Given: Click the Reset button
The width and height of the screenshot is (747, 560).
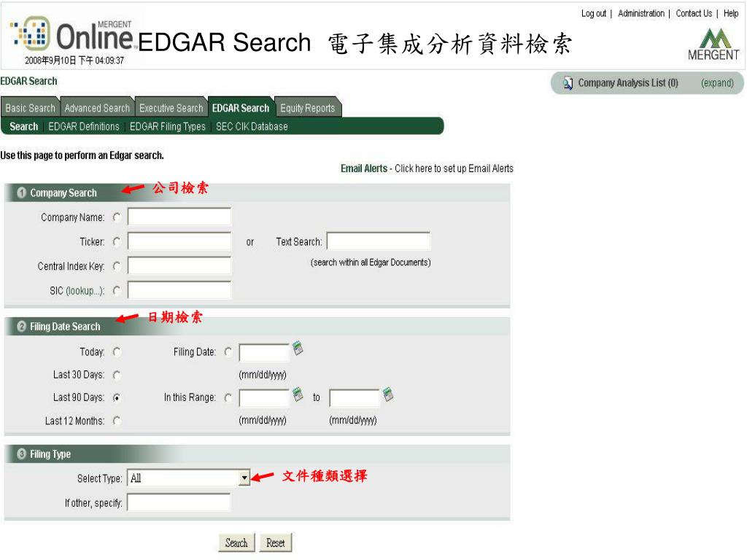Looking at the screenshot, I should click(x=275, y=542).
